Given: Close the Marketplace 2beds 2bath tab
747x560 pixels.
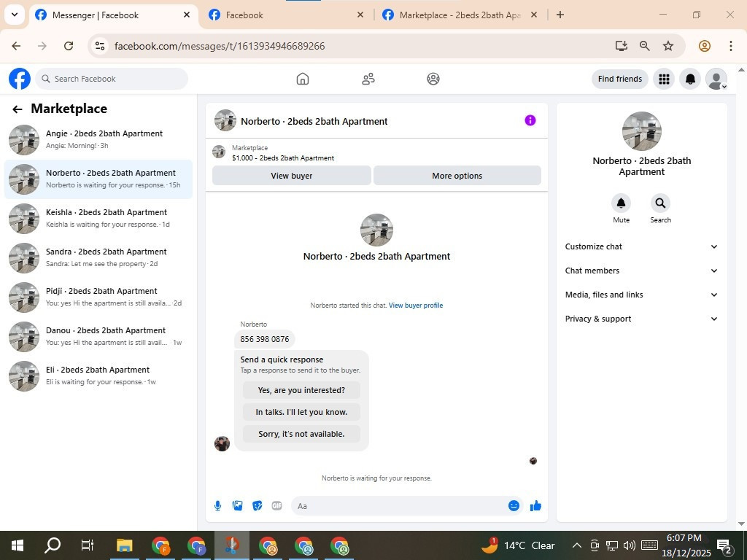Looking at the screenshot, I should pyautogui.click(x=534, y=15).
